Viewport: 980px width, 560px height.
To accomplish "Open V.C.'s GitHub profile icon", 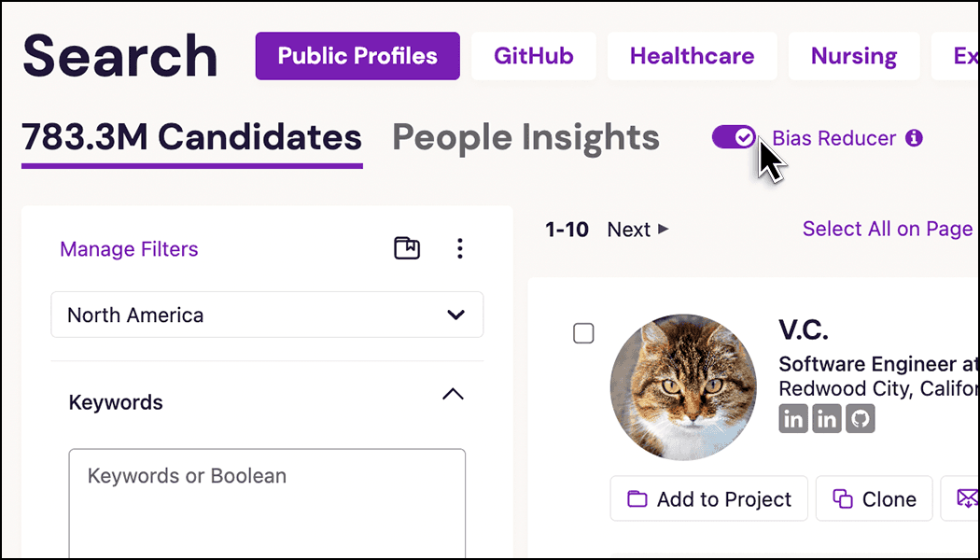I will pos(860,418).
